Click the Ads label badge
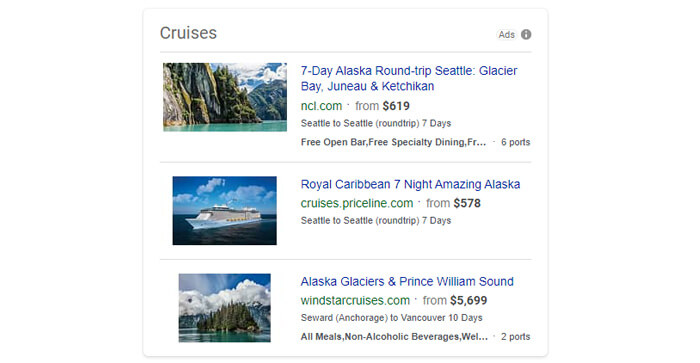Image resolution: width=700 pixels, height=363 pixels. [506, 34]
